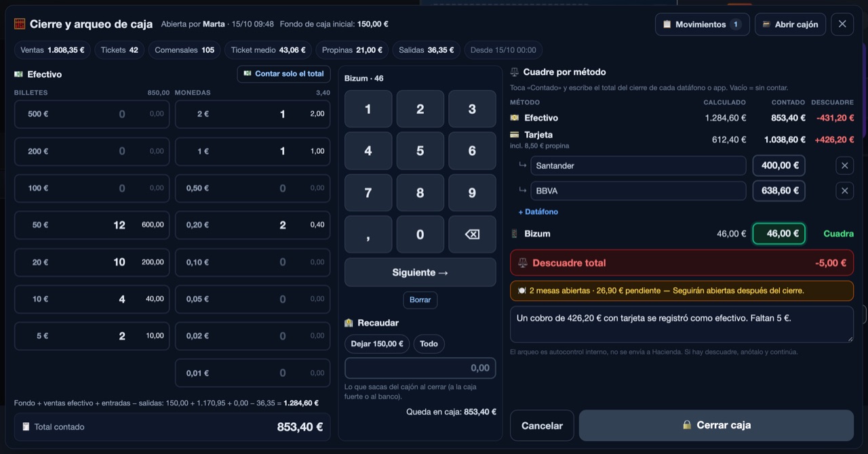Click the cash register icon beside the title
Screen dimensions: 868x454
[20, 24]
